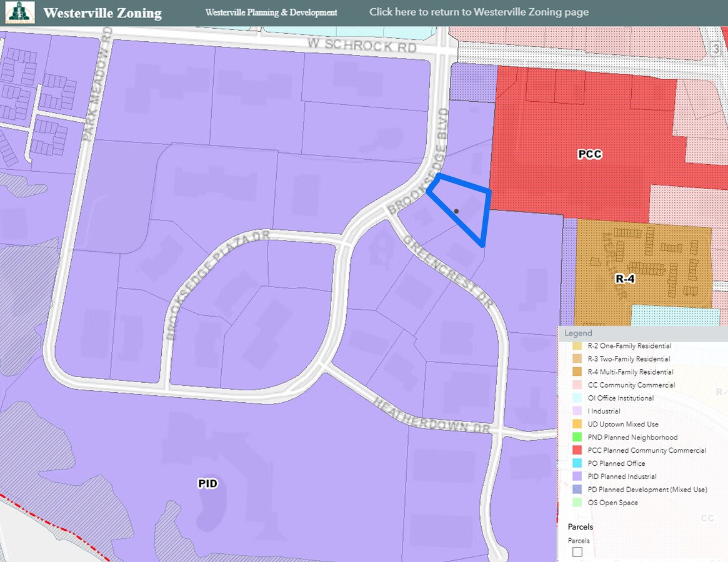The height and width of the screenshot is (562, 728).
Task: Open the Westerville Planning & Development link
Action: coord(271,12)
